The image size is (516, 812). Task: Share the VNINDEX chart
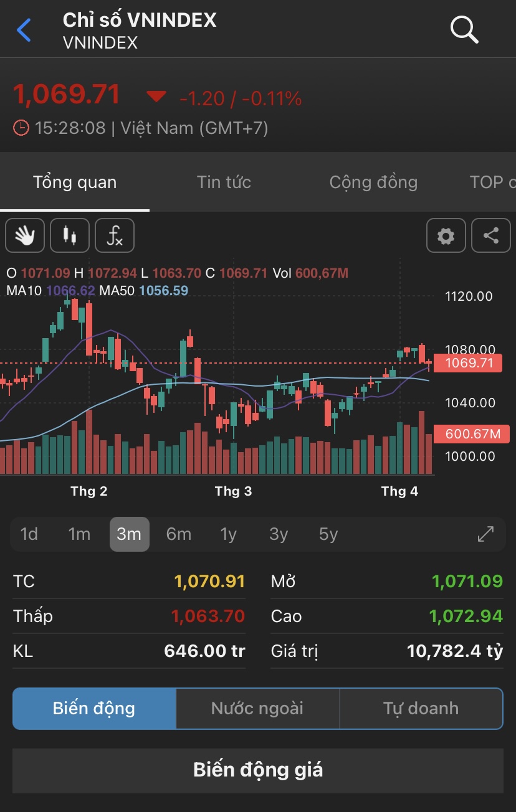click(x=491, y=236)
